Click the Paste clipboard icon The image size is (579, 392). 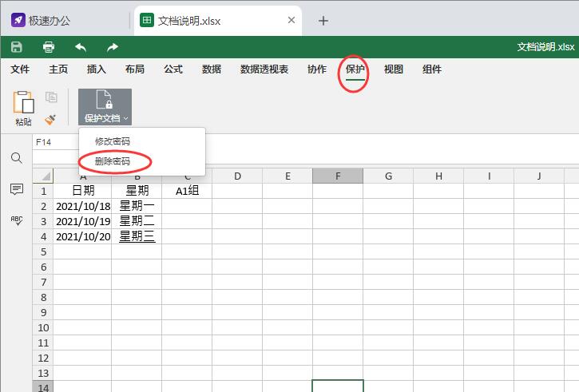coord(24,102)
